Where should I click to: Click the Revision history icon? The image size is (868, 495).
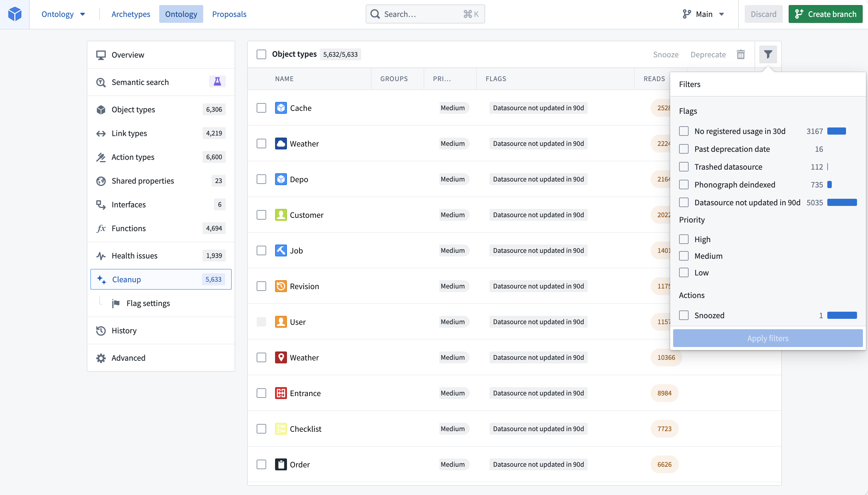click(x=281, y=286)
